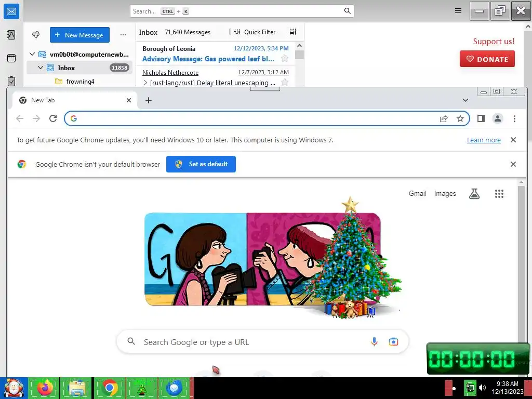Star the Borough of Leonia message
The image size is (532, 399).
pos(285,59)
